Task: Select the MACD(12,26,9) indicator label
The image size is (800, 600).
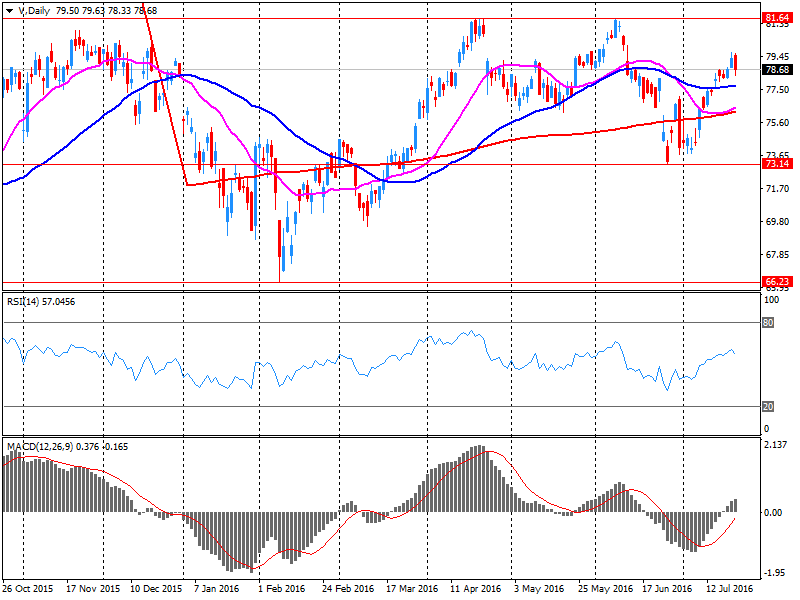Action: coord(67,446)
